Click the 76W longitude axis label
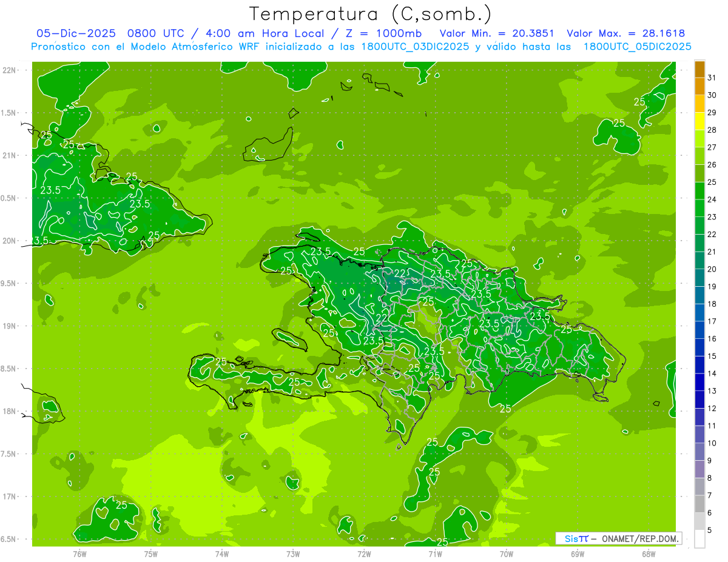 pyautogui.click(x=79, y=554)
